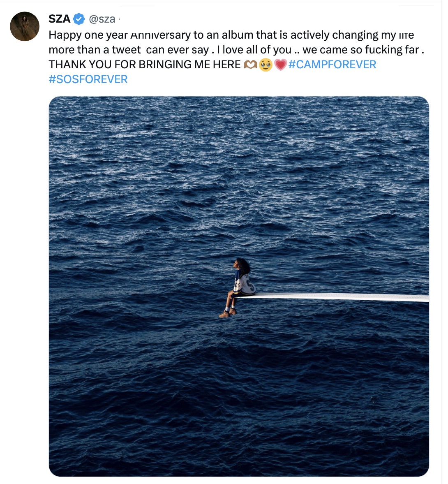Screen dimensions: 448x484
Task: Click the tan boots of the seated person
Action: click(x=227, y=313)
